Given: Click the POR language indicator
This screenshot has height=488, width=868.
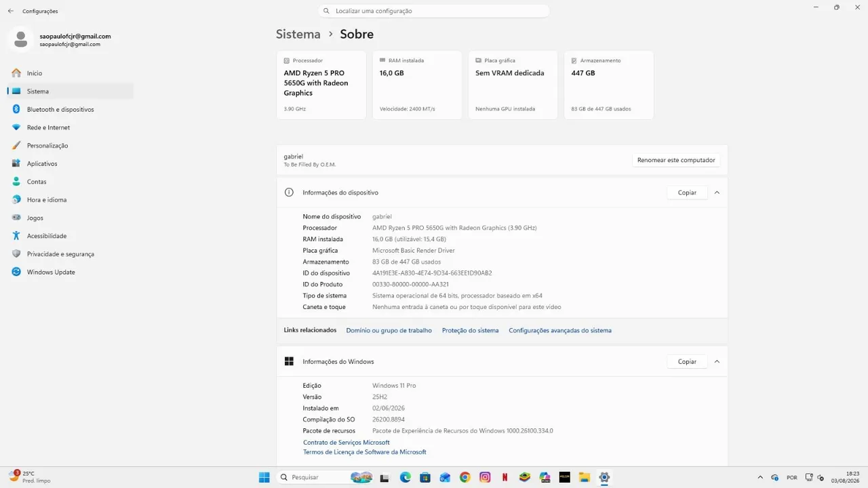Looking at the screenshot, I should pos(791,477).
